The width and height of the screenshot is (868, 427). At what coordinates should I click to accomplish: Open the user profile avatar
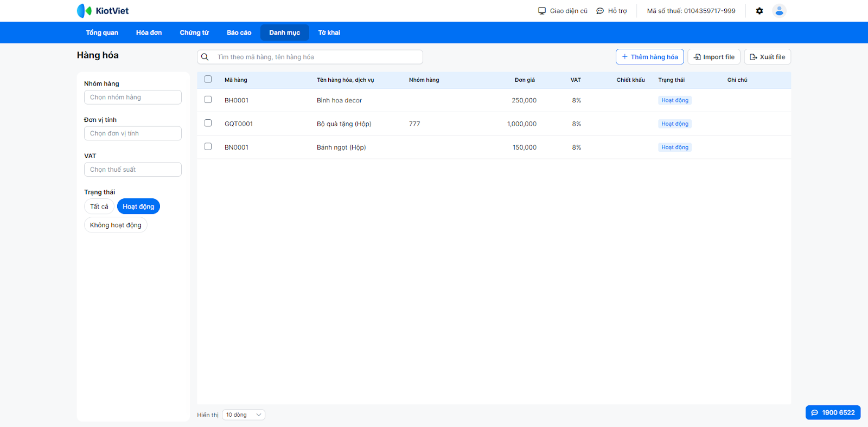(779, 11)
